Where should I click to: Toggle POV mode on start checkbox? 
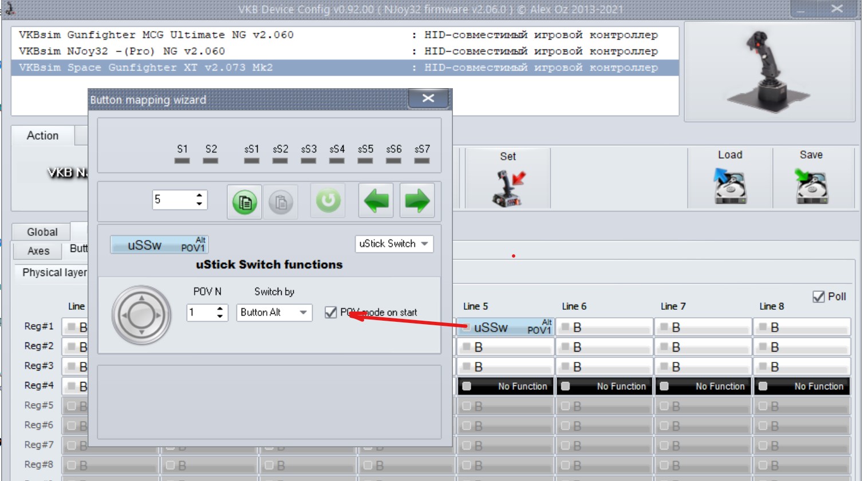click(330, 312)
